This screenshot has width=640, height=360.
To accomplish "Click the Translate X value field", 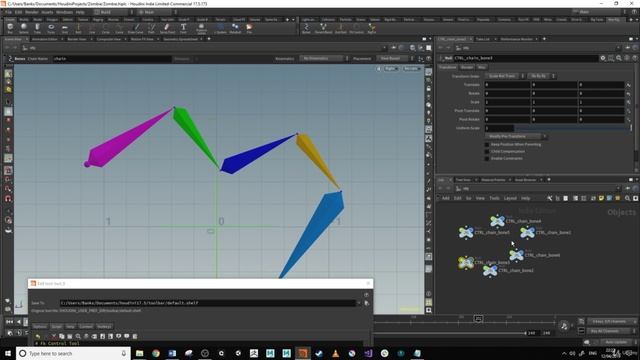I will pyautogui.click(x=507, y=85).
